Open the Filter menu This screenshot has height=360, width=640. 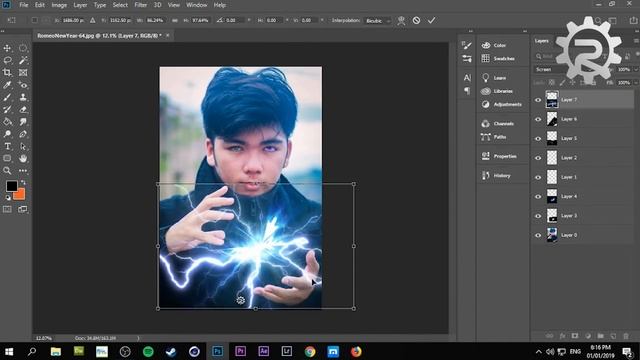point(141,5)
